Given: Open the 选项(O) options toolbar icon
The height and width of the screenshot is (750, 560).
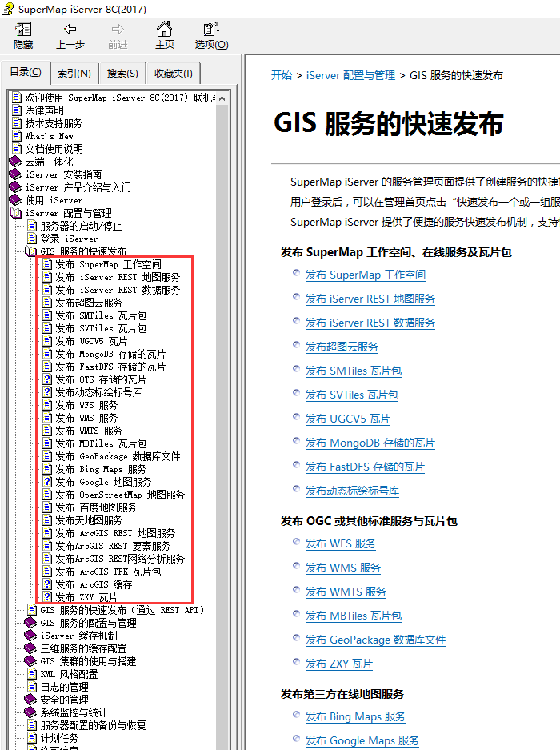Looking at the screenshot, I should 211,36.
